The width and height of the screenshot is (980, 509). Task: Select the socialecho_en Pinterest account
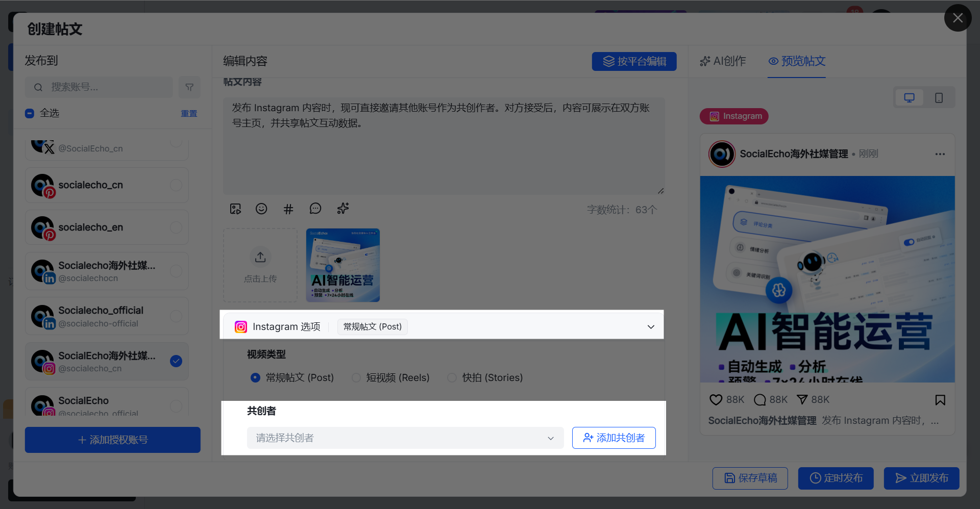[x=107, y=227]
